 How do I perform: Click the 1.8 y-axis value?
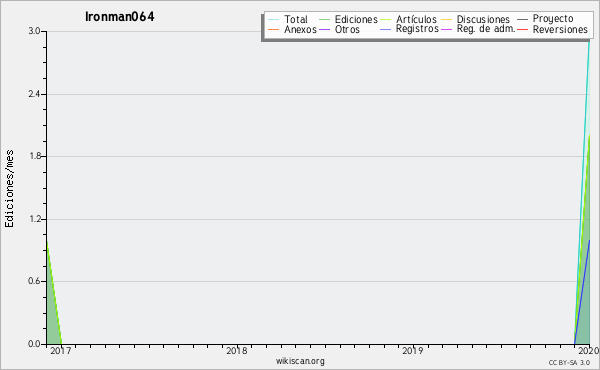[34, 156]
